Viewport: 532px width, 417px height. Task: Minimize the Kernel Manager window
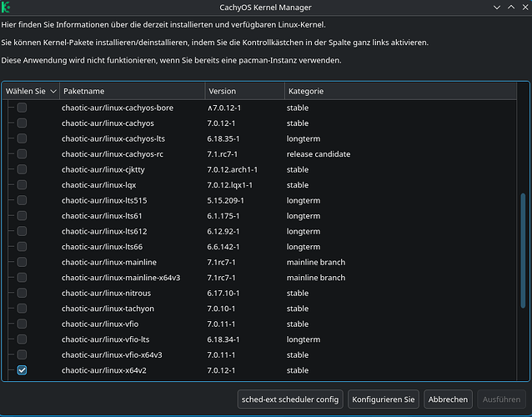pyautogui.click(x=497, y=8)
